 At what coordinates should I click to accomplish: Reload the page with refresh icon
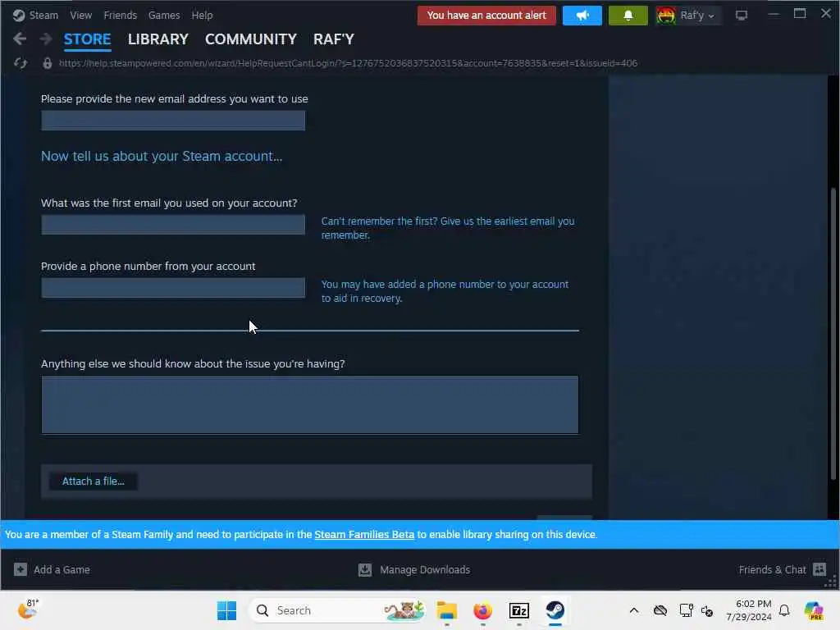(21, 63)
